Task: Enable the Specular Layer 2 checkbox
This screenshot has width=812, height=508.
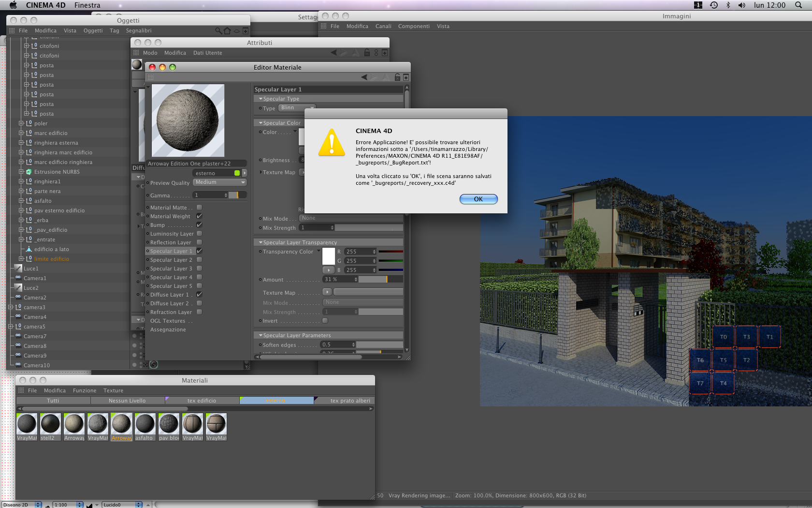Action: coord(199,260)
